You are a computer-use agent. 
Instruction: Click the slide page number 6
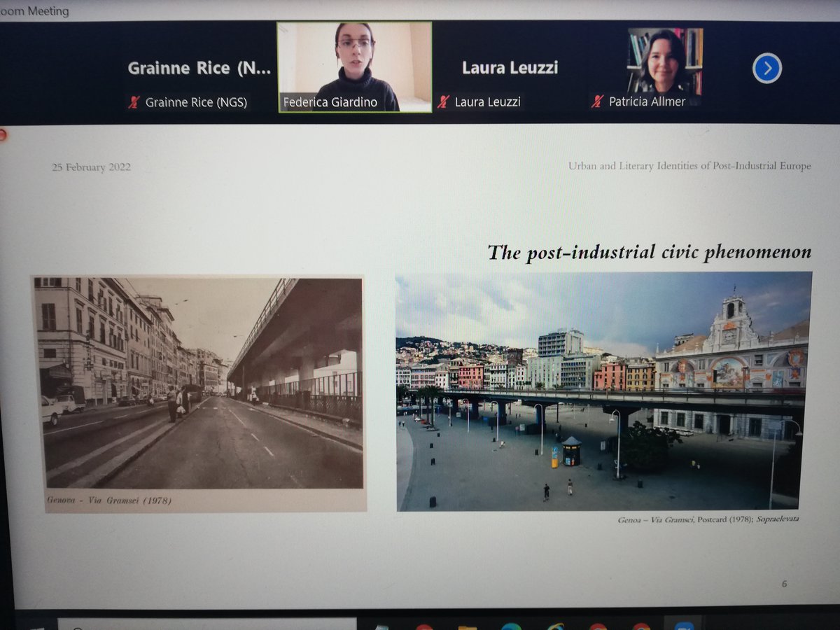784,583
